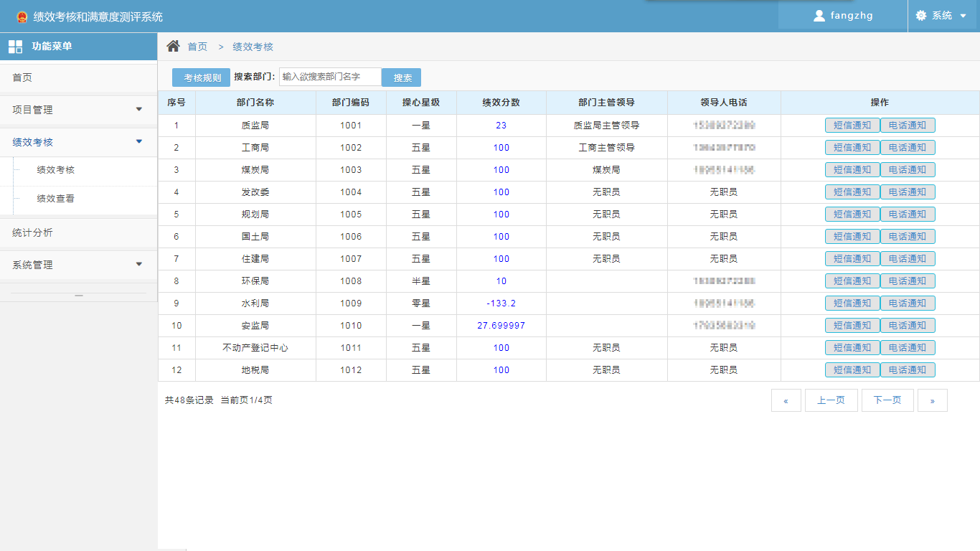Image resolution: width=980 pixels, height=551 pixels.
Task: Click the user icon beside fangzhg
Action: point(819,15)
